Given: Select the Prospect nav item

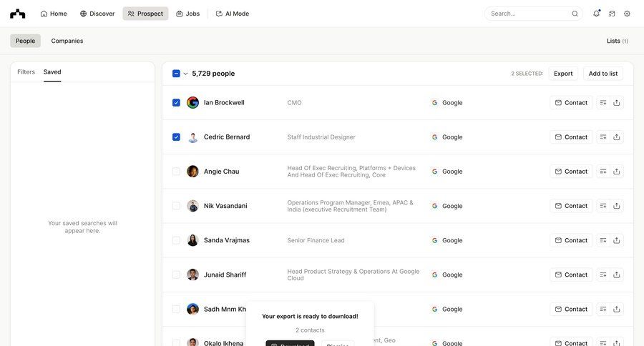Looking at the screenshot, I should pyautogui.click(x=145, y=14).
